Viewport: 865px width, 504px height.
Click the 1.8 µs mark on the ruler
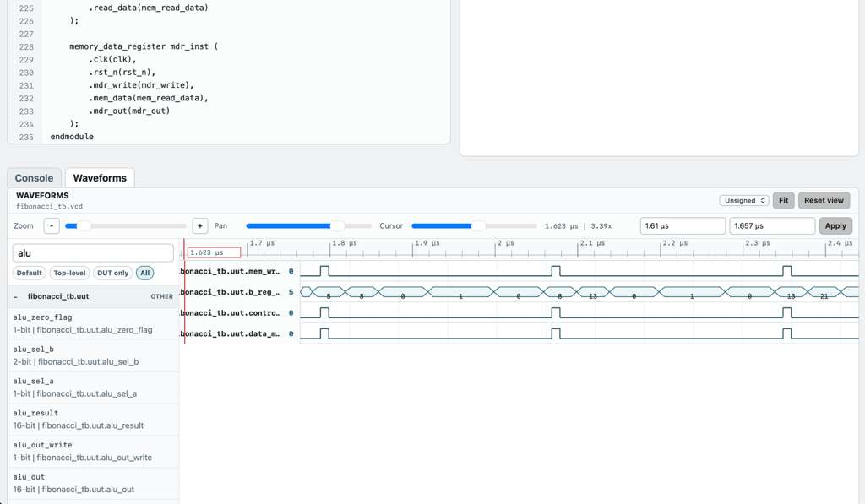[x=345, y=243]
